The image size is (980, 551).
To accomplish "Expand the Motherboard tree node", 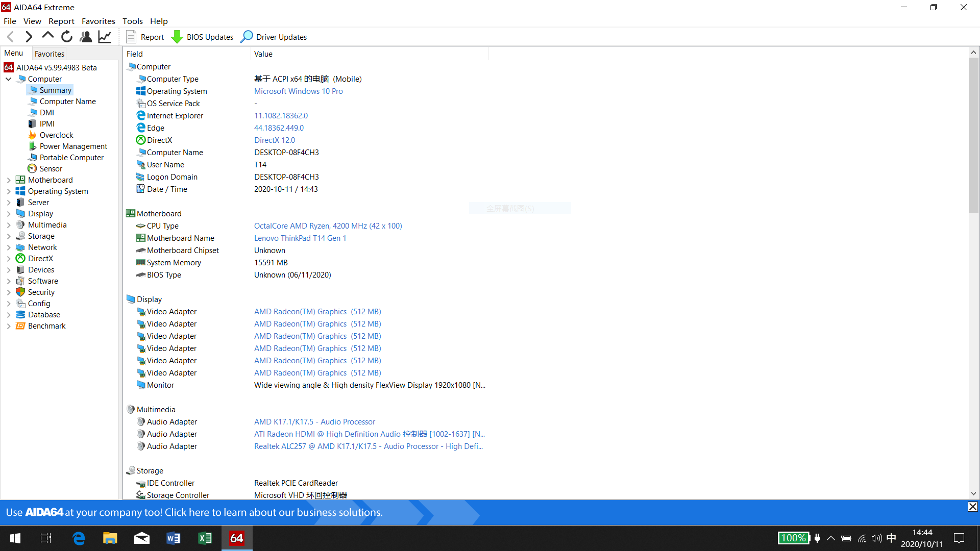I will pos(9,180).
